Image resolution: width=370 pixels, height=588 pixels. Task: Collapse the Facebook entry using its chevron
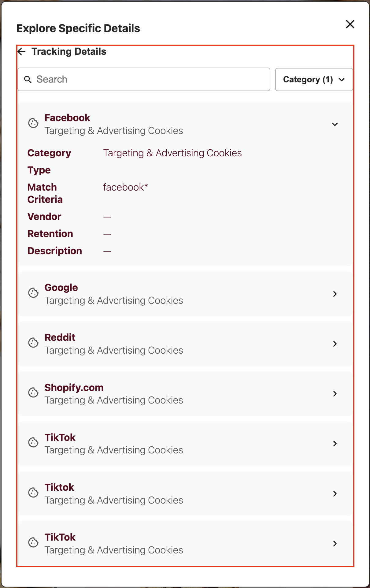tap(335, 124)
